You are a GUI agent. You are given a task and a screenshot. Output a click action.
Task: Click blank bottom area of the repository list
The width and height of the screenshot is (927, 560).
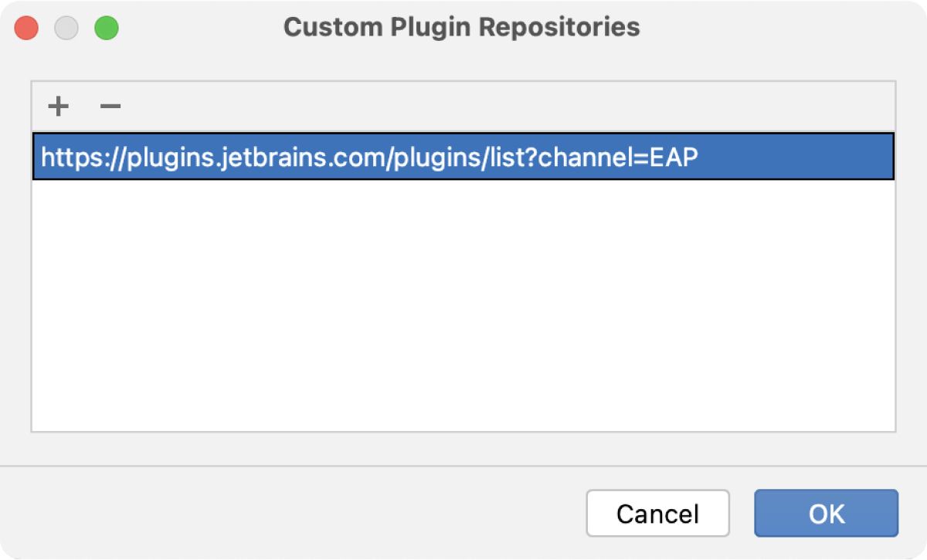(463, 402)
